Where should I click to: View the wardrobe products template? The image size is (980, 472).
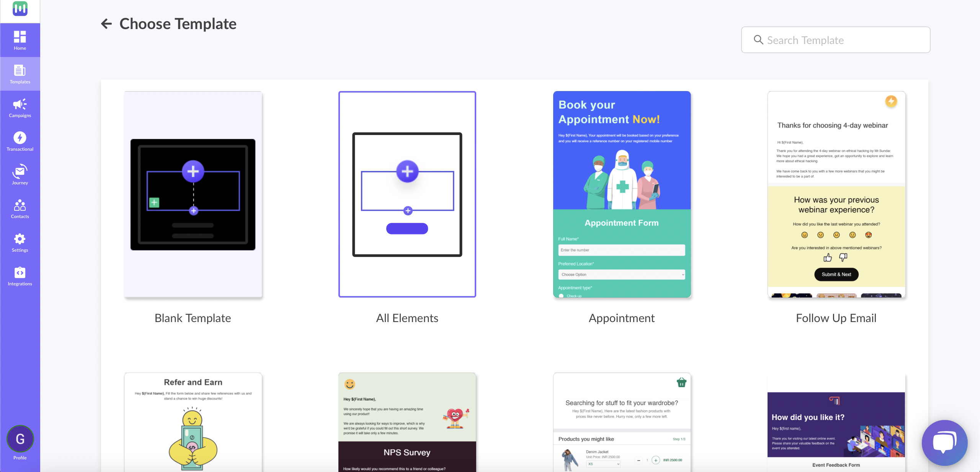(x=621, y=422)
